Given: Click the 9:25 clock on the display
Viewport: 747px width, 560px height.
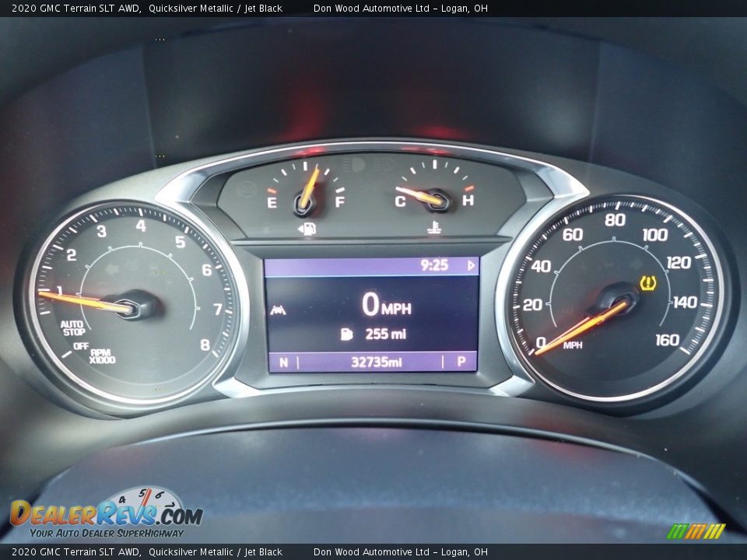Looking at the screenshot, I should click(x=434, y=265).
